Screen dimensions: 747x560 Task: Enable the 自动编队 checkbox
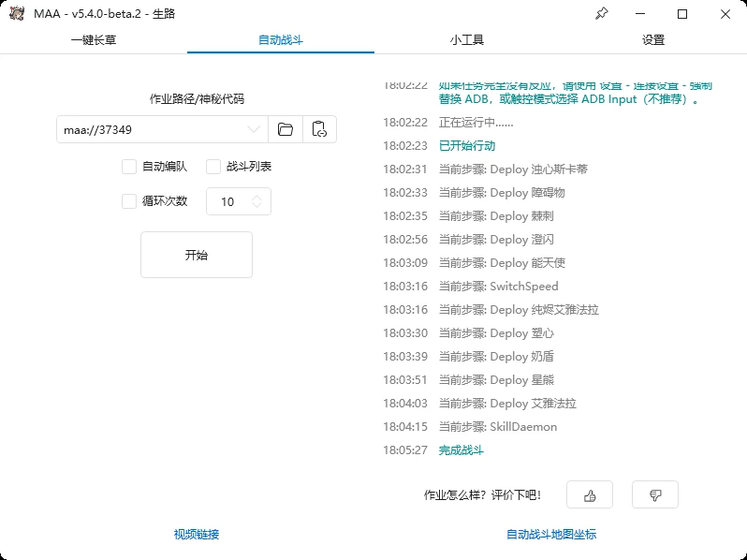click(x=129, y=167)
